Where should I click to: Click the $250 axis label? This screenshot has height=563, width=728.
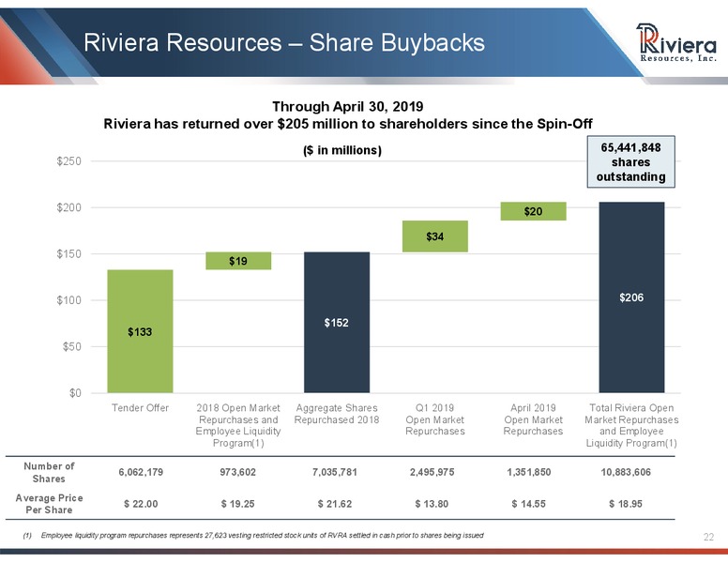68,161
